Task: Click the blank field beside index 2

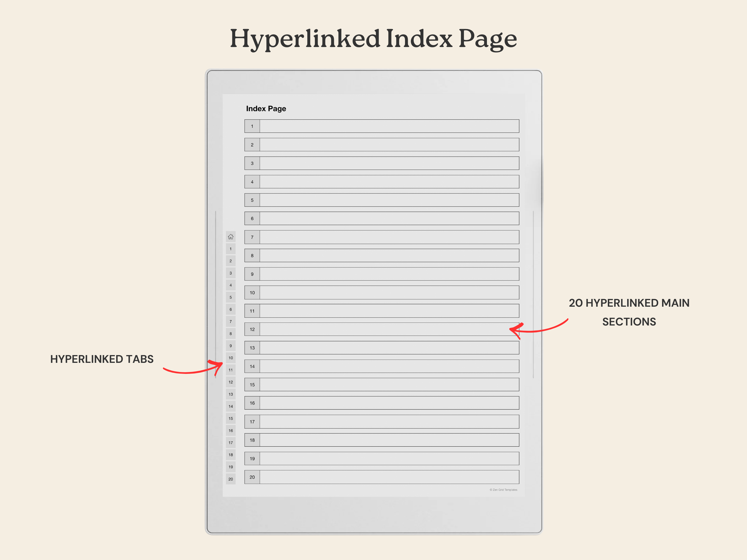Action: click(x=389, y=145)
